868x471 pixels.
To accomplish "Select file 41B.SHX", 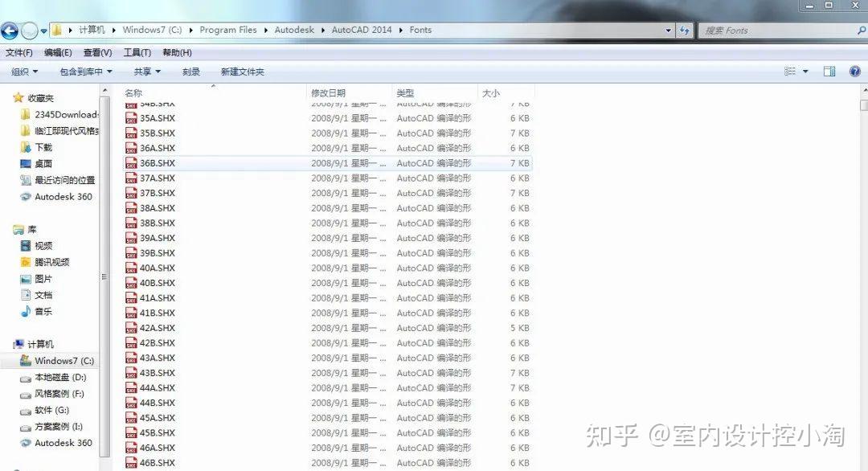I will coord(158,313).
